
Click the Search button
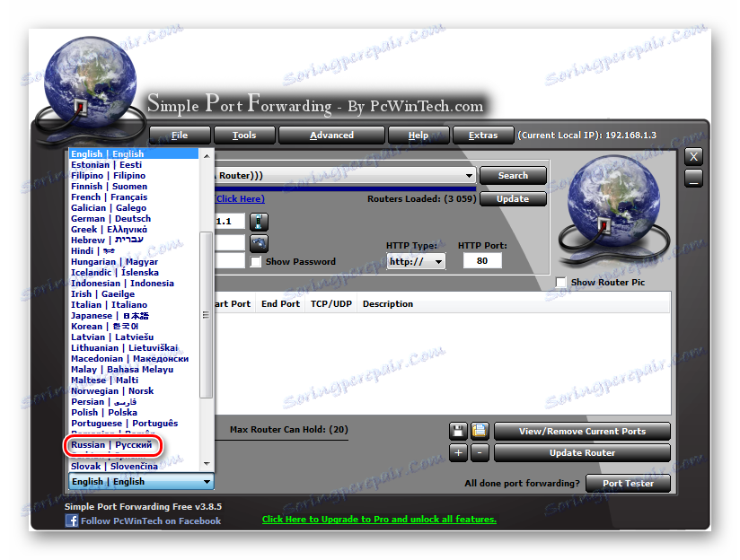[x=513, y=176]
